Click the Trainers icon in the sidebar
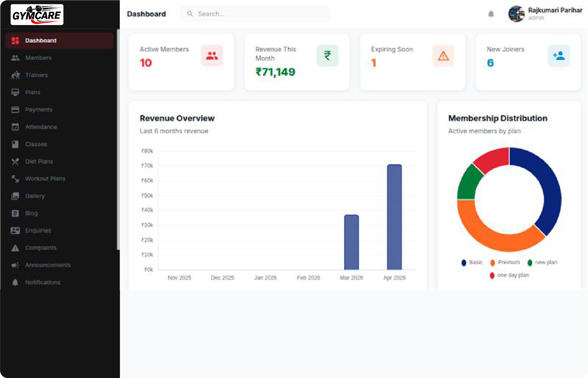Screen dimensions: 588x378 (x=16, y=75)
